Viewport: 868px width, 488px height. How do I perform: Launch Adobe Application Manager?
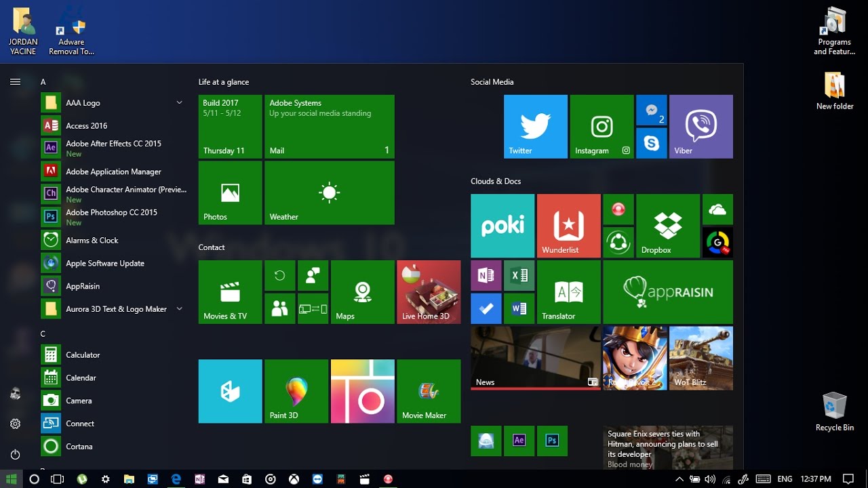[x=113, y=171]
